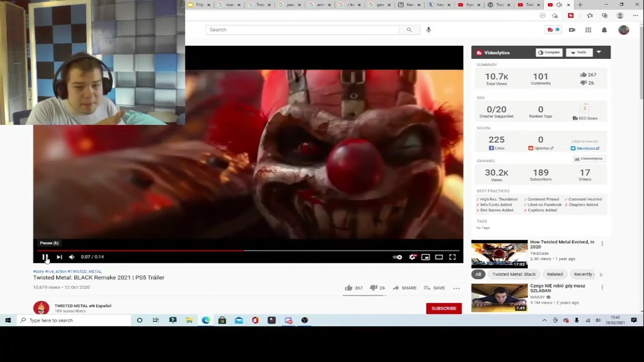This screenshot has height=362, width=644.
Task: Switch the video to fullscreen
Action: [x=452, y=257]
